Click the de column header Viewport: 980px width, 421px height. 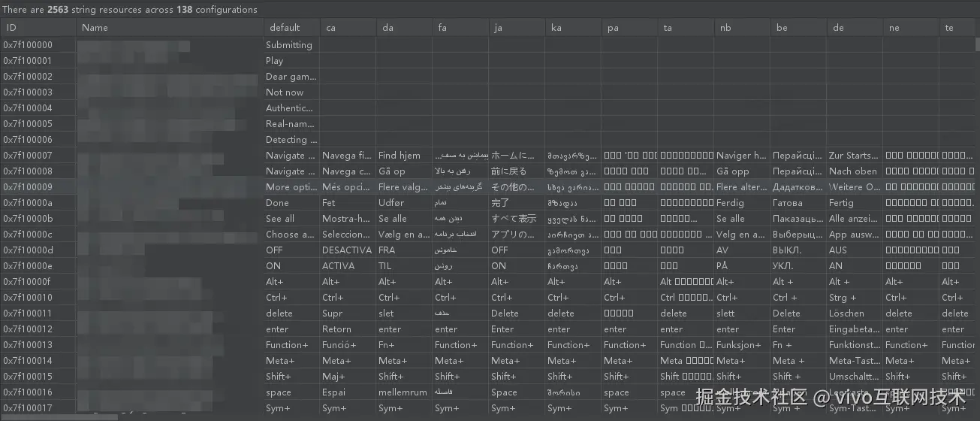[x=855, y=28]
